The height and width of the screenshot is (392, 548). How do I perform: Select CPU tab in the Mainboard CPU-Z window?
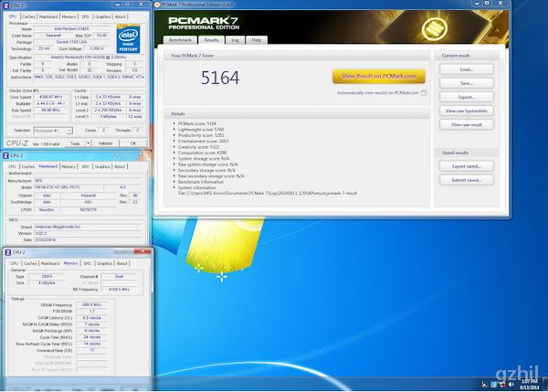(x=12, y=166)
